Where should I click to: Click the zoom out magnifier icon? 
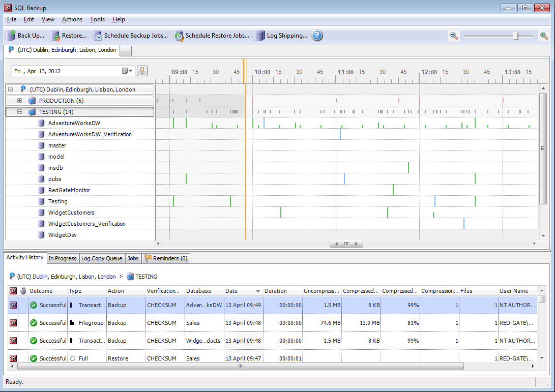coord(454,36)
